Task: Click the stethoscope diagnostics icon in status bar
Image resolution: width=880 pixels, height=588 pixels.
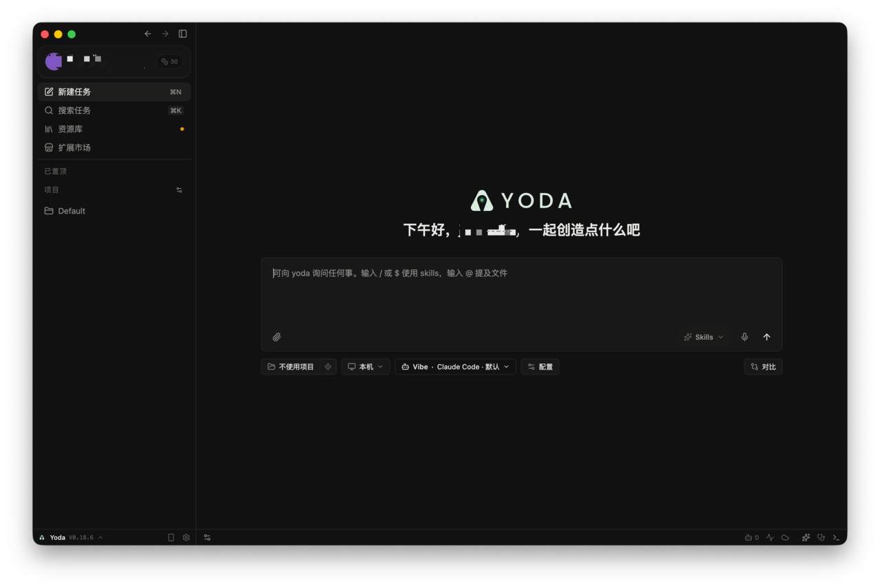Action: (821, 538)
